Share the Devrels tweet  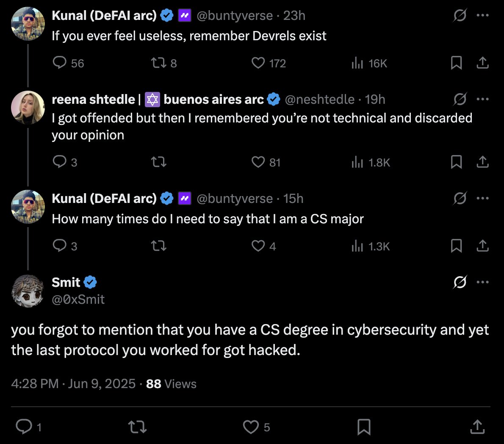point(482,63)
